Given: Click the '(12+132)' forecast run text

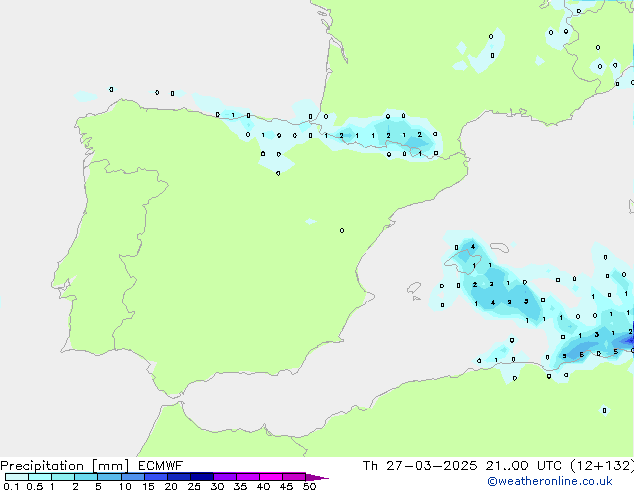Looking at the screenshot, I should tap(601, 466).
